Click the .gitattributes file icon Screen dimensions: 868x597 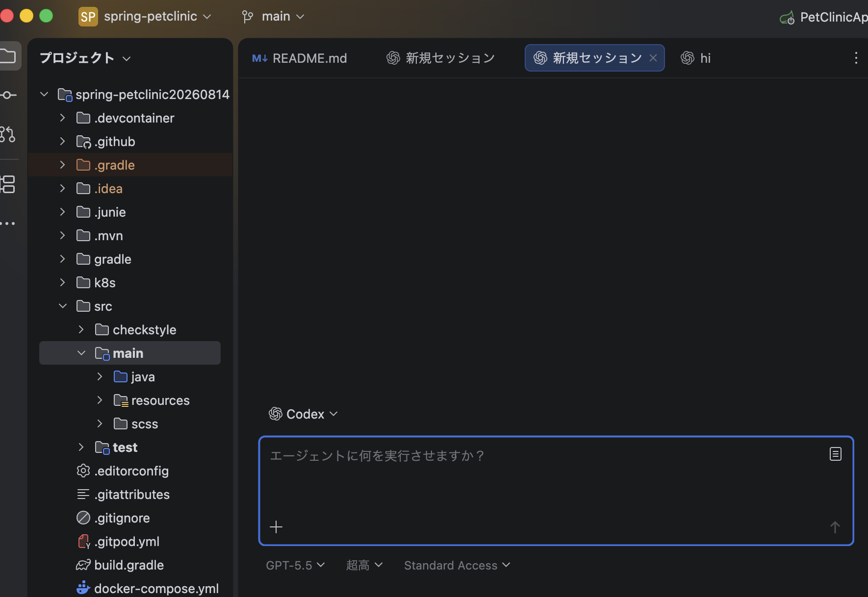click(83, 494)
